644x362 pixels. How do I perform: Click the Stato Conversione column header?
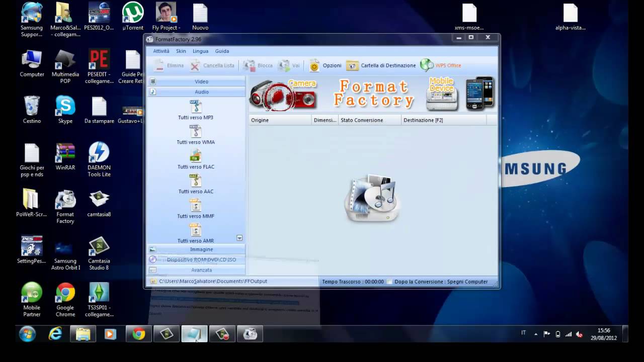coord(370,120)
